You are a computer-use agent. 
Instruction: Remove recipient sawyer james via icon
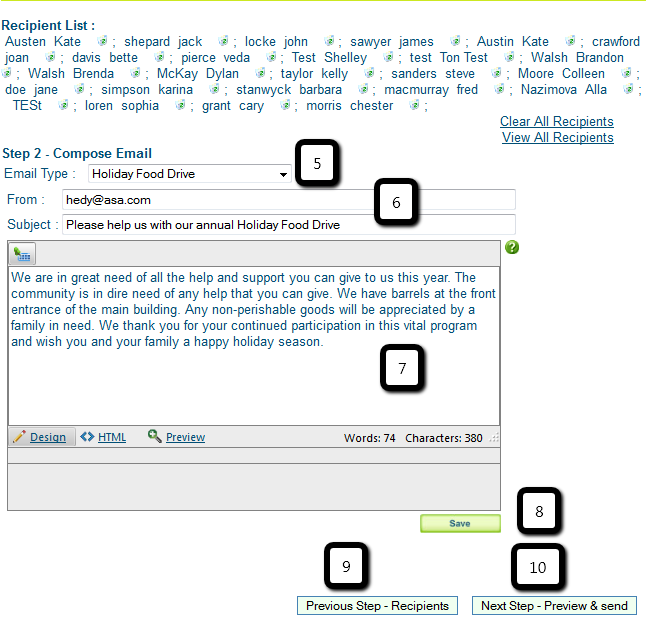[x=455, y=42]
